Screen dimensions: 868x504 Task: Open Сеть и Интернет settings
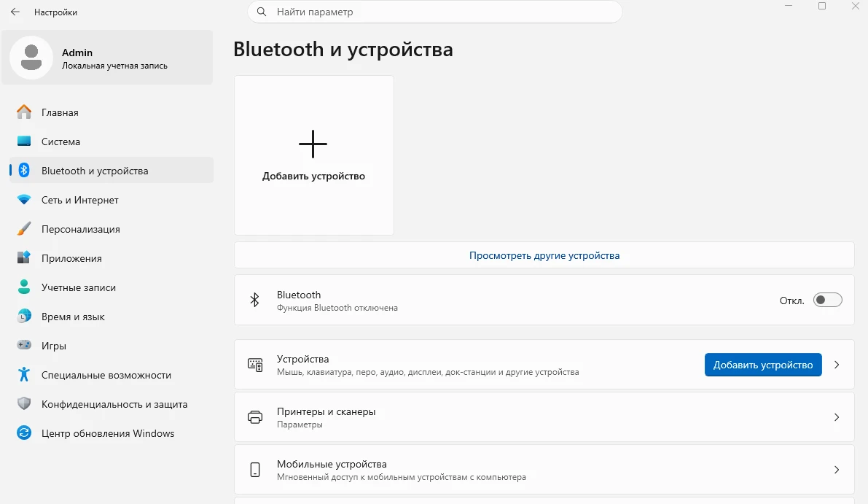click(x=112, y=200)
